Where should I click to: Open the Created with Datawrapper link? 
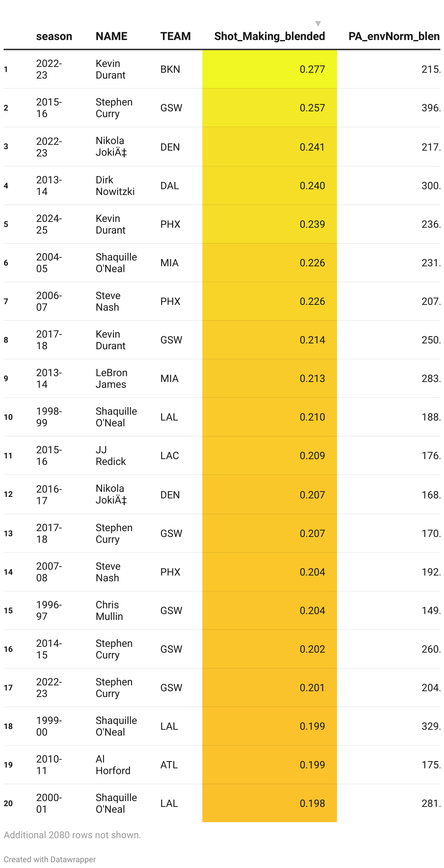[49, 859]
